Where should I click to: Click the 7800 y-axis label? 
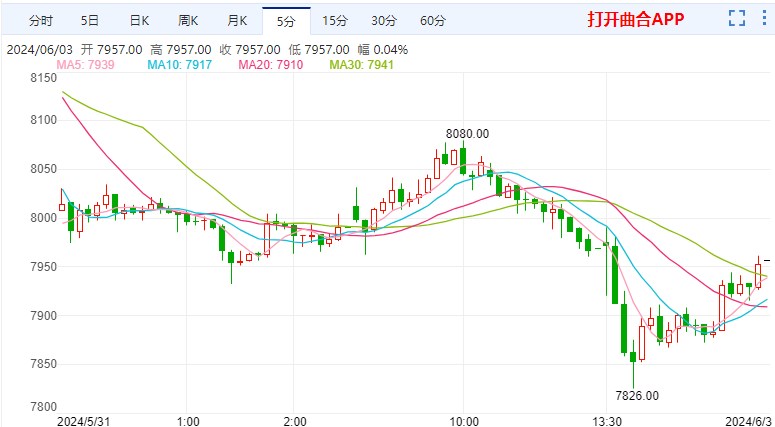pos(45,407)
